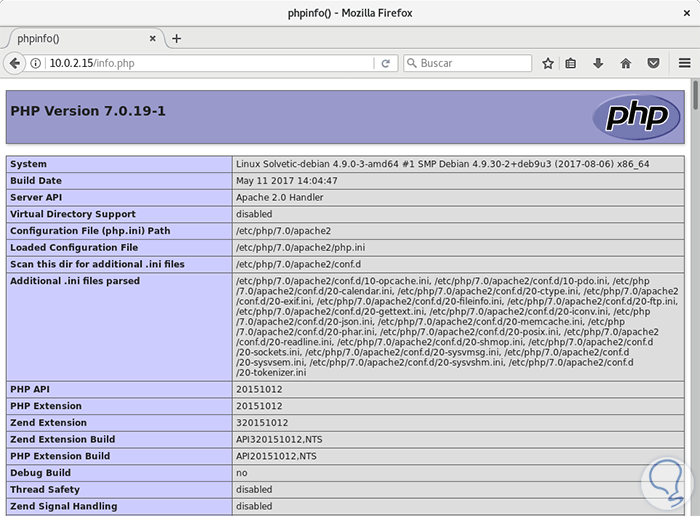Screen dimensions: 700x516
Task: Click the PHP Version 7.0.19-1 heading
Action: tap(88, 111)
